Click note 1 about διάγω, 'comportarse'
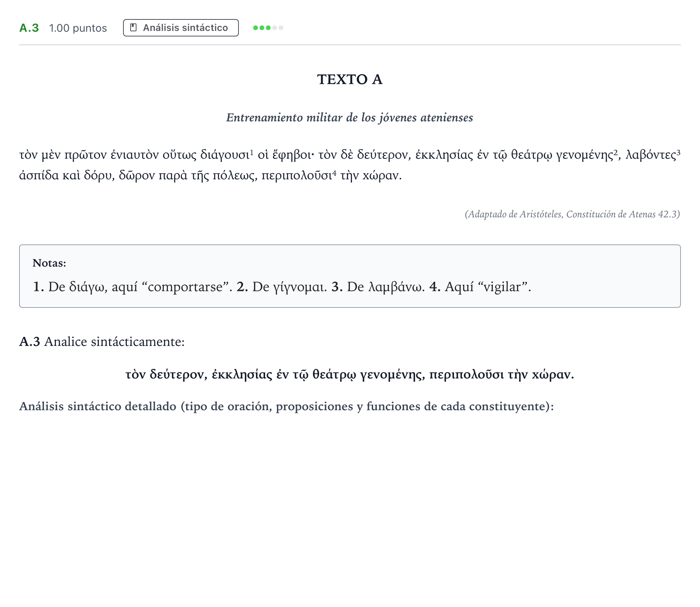 (133, 286)
